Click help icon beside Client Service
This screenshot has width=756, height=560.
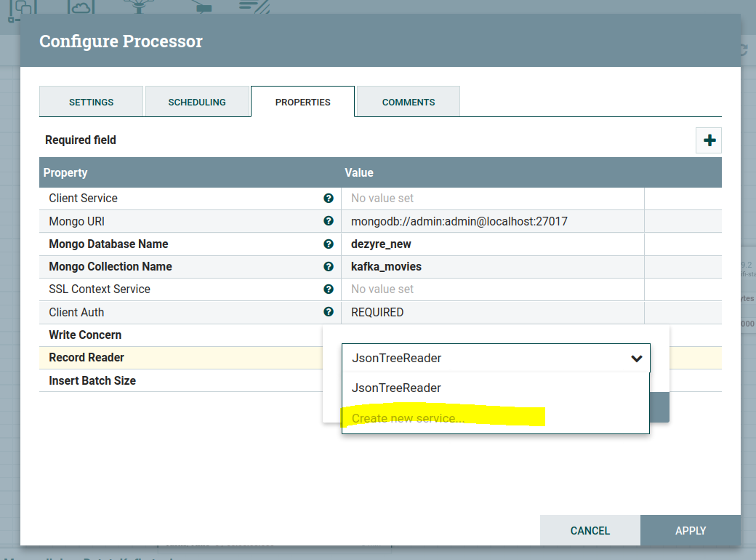point(329,199)
